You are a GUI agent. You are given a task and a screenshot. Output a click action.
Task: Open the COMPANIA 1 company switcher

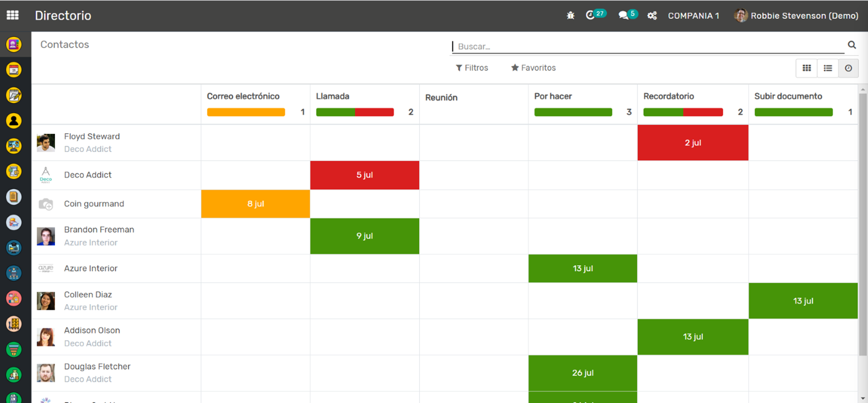tap(693, 16)
